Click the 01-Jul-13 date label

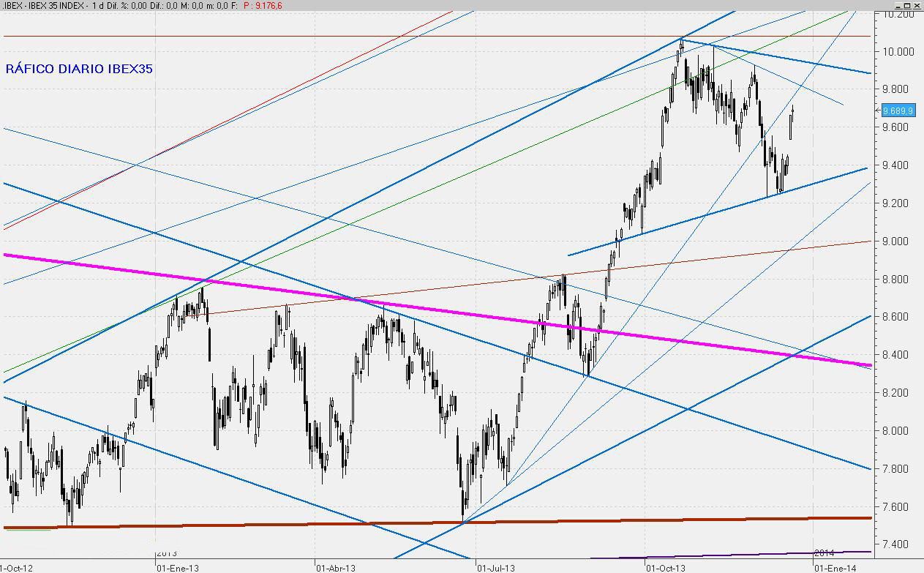tap(497, 566)
